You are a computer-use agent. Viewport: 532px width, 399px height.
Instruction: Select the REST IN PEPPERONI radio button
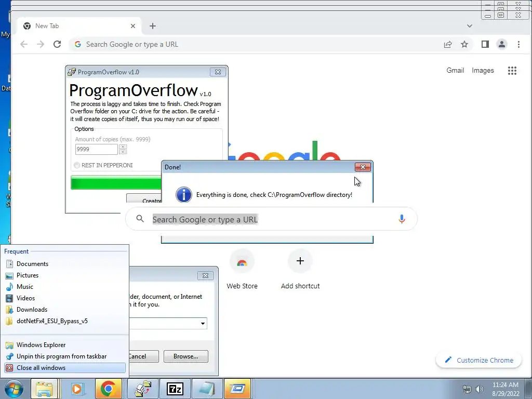[x=77, y=165]
